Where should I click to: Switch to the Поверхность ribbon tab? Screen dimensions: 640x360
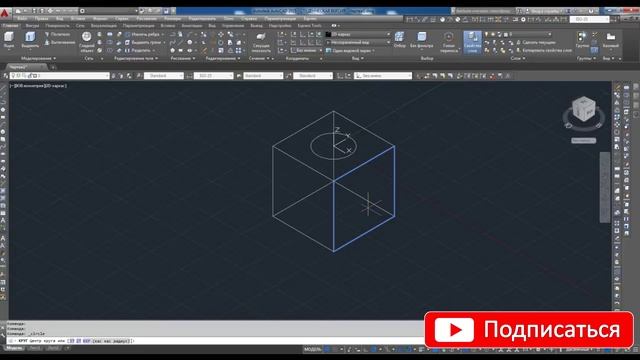pyautogui.click(x=57, y=25)
